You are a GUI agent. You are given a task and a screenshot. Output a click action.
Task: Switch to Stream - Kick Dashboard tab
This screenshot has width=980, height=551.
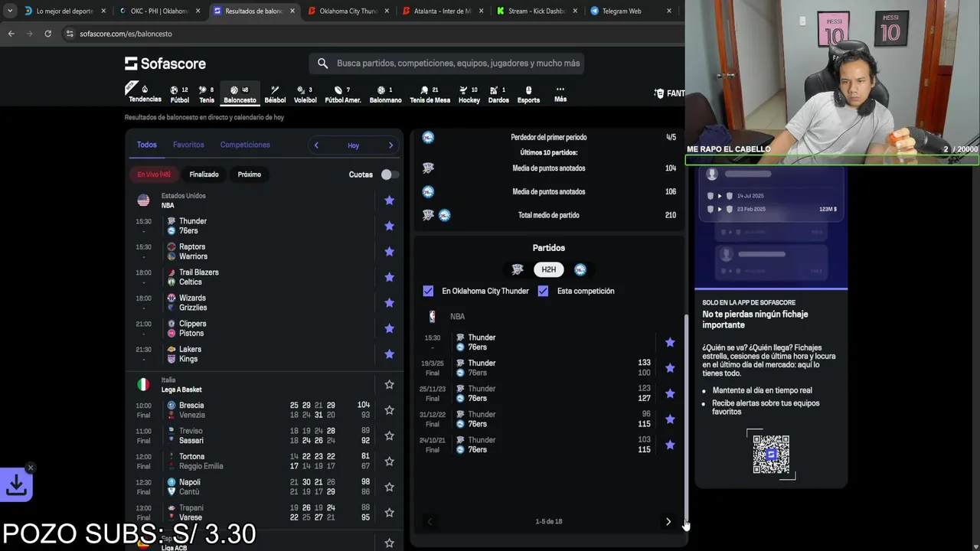[537, 11]
